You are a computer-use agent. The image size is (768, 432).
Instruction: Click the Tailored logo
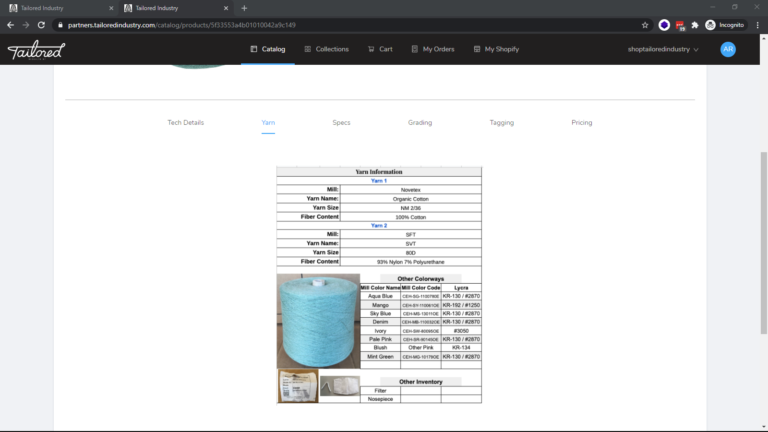(36, 50)
